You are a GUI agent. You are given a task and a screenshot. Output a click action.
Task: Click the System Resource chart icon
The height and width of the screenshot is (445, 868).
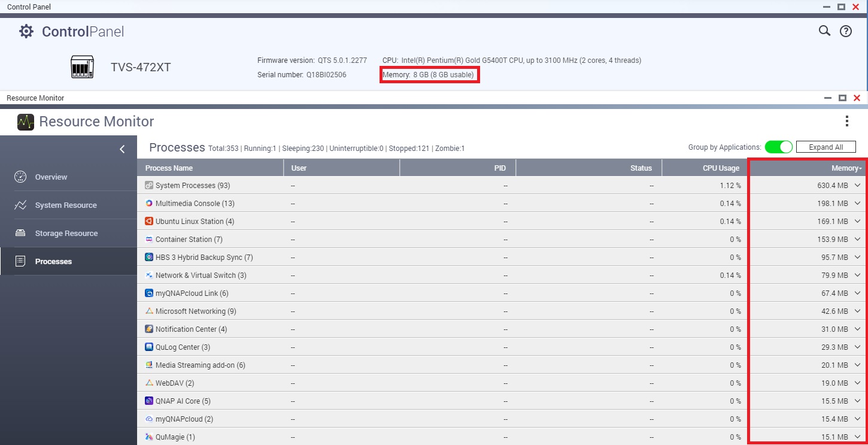20,205
